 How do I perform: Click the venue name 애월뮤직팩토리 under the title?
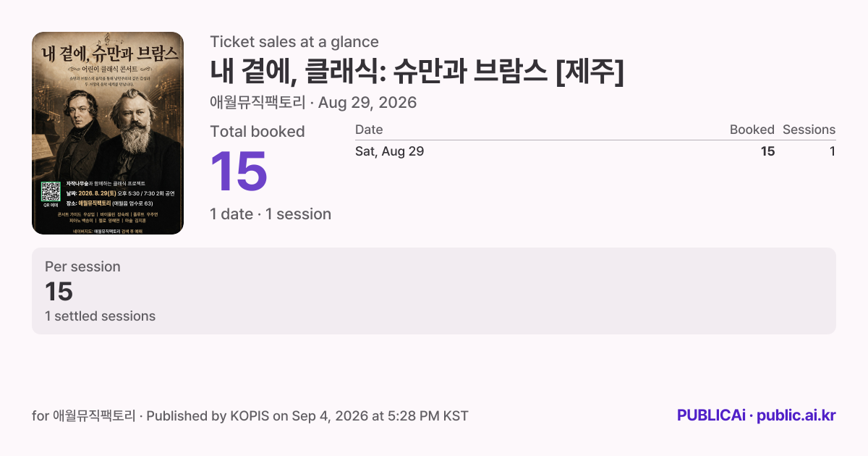tap(258, 103)
